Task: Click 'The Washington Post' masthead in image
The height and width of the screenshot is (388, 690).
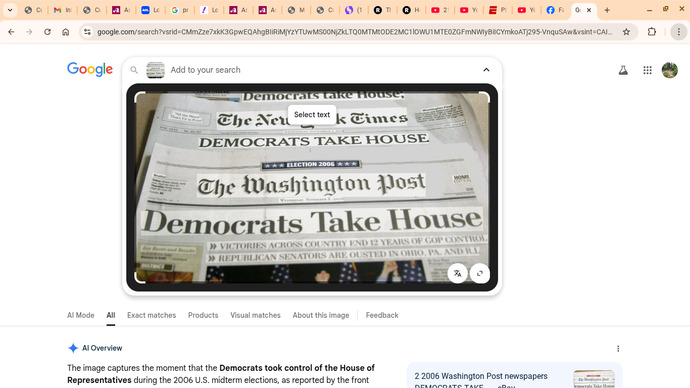Action: 311,185
